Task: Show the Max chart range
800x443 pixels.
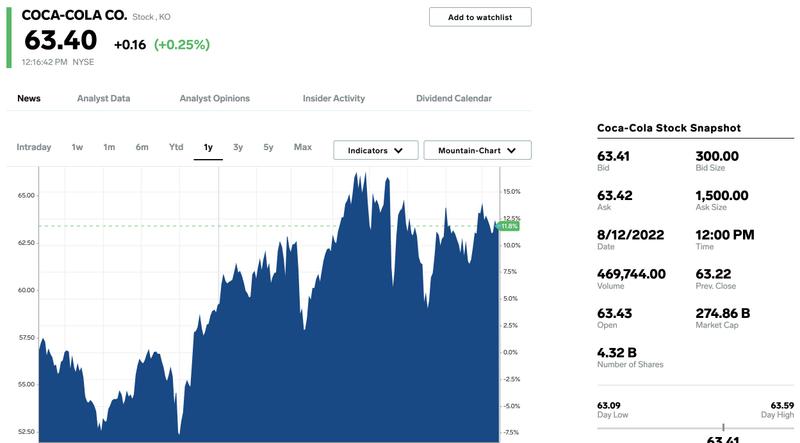Action: pyautogui.click(x=303, y=147)
